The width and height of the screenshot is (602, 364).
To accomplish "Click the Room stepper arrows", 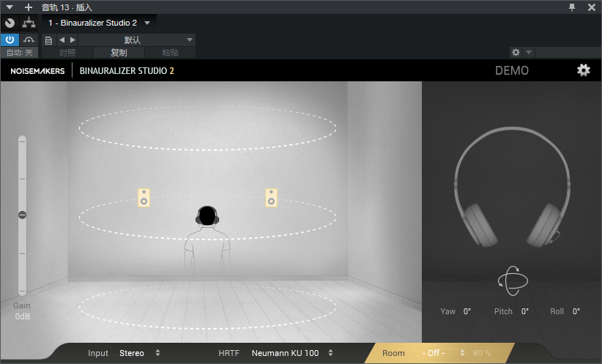I will coord(462,353).
